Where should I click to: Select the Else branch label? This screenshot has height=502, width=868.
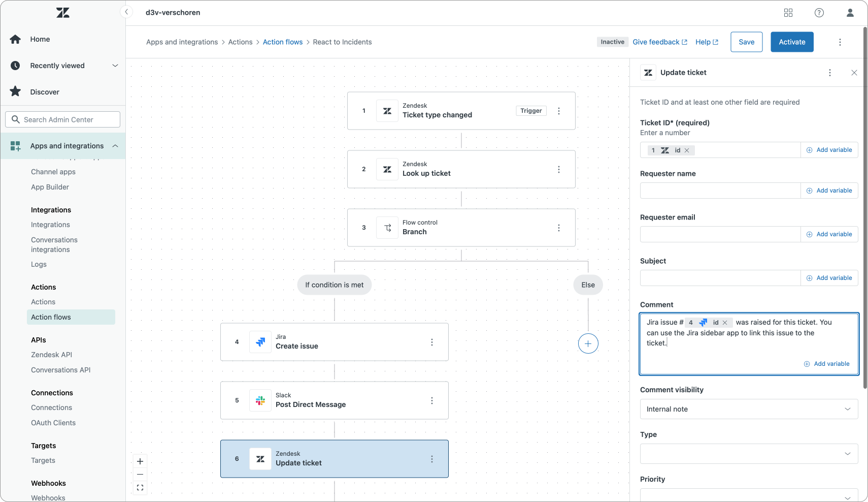[x=588, y=285]
